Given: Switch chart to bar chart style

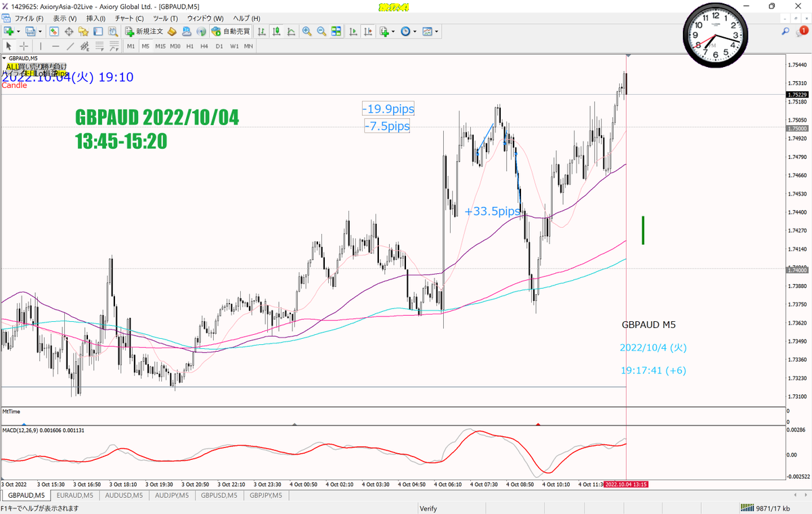Looking at the screenshot, I should [262, 31].
